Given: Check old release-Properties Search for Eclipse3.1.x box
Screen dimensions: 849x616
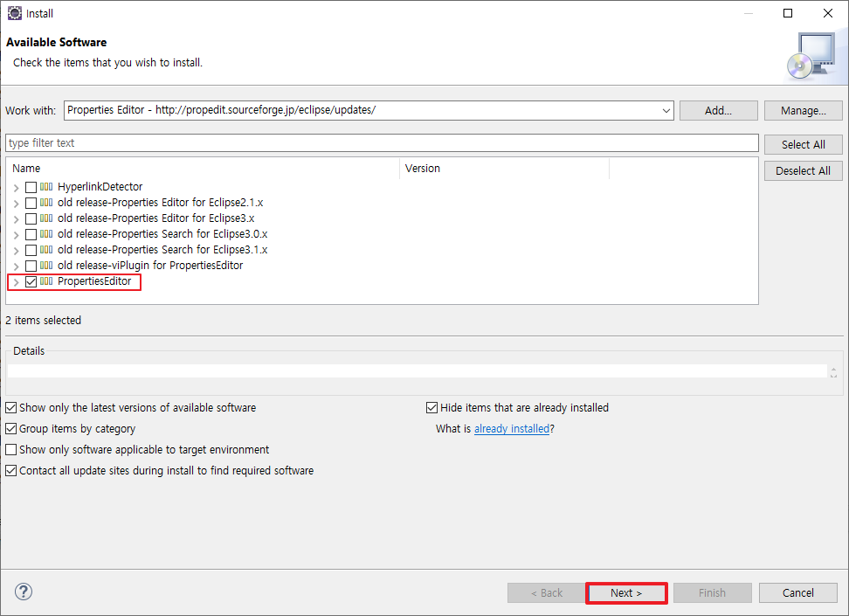Looking at the screenshot, I should (x=31, y=250).
